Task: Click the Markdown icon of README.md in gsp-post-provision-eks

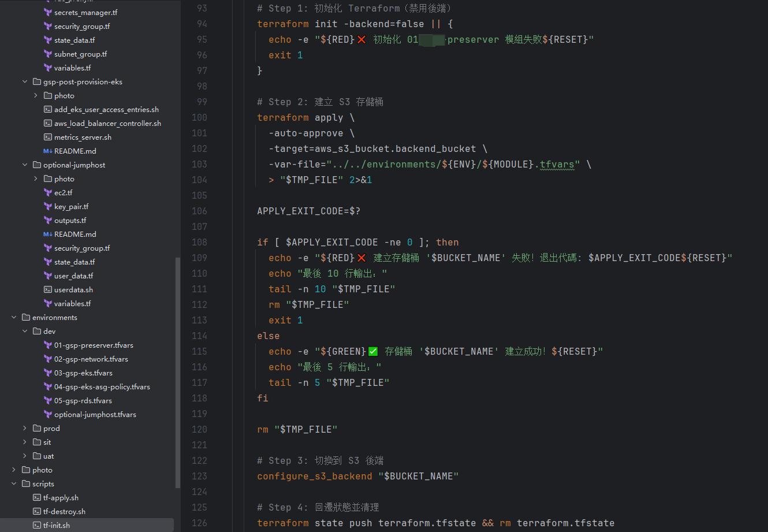Action: tap(48, 151)
